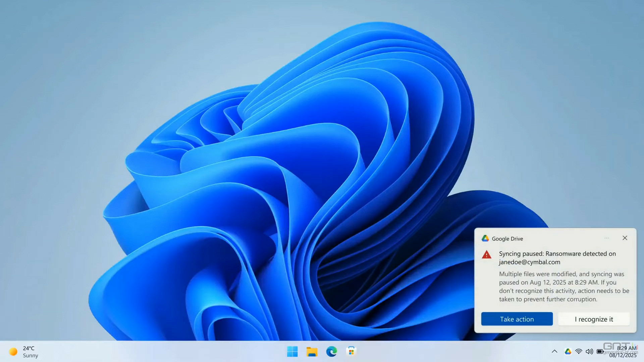The width and height of the screenshot is (644, 362).
Task: Open the 24°C Sunny weather widget
Action: click(x=23, y=352)
